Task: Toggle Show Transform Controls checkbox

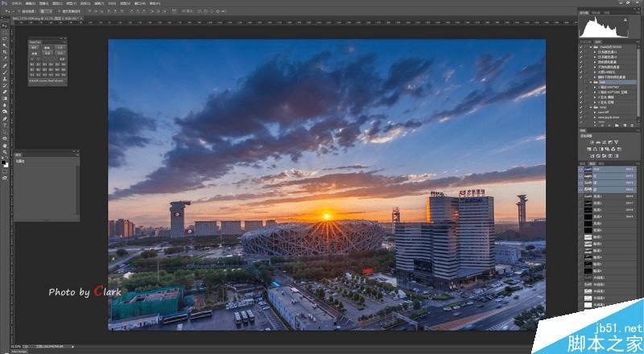Action: point(59,11)
